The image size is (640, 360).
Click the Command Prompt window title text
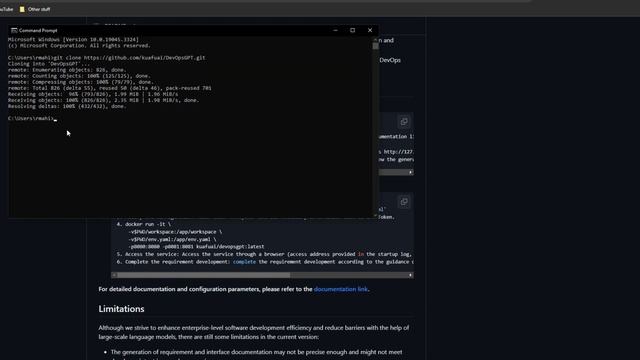pyautogui.click(x=38, y=30)
